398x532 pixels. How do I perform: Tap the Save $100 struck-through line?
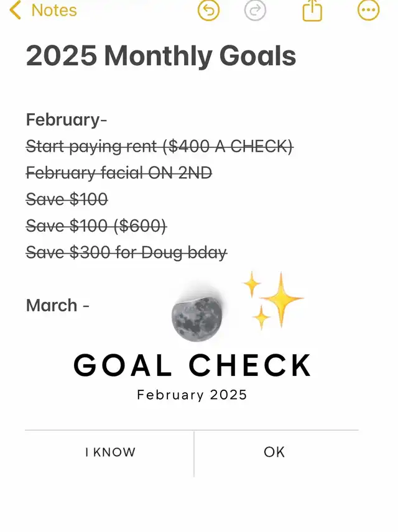pyautogui.click(x=67, y=199)
